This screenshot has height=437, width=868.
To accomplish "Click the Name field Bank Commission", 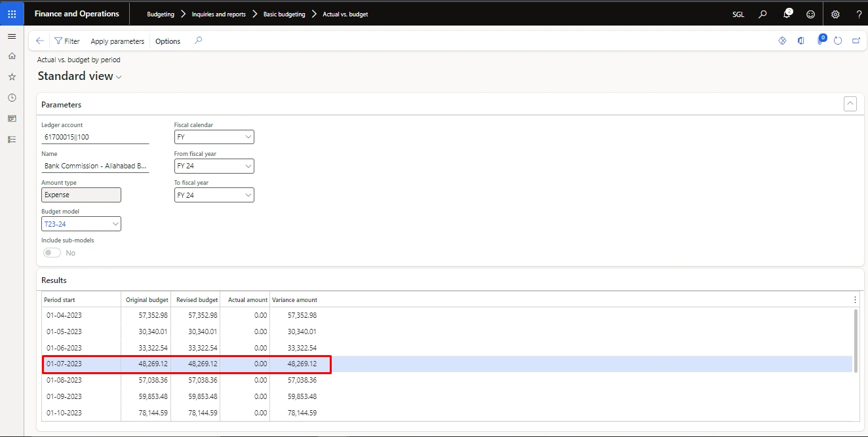I will 95,166.
